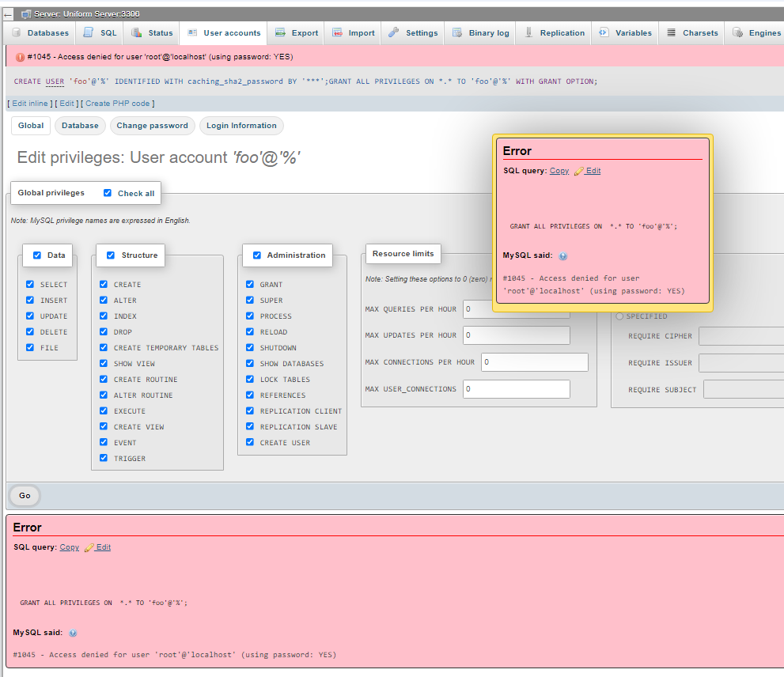Click the Import tab icon
This screenshot has height=677, width=784.
pos(338,32)
